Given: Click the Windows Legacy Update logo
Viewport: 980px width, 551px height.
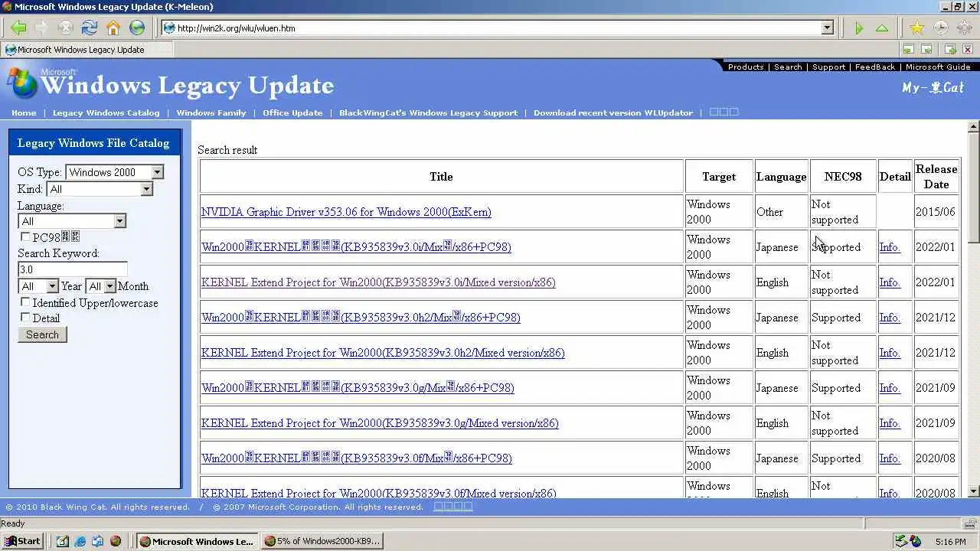Looking at the screenshot, I should (171, 84).
